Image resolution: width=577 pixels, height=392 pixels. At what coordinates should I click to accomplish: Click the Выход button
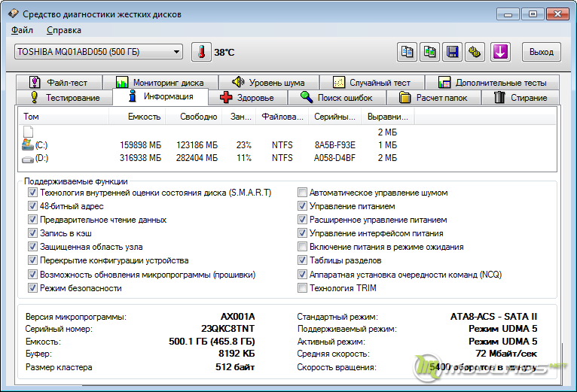(x=542, y=52)
